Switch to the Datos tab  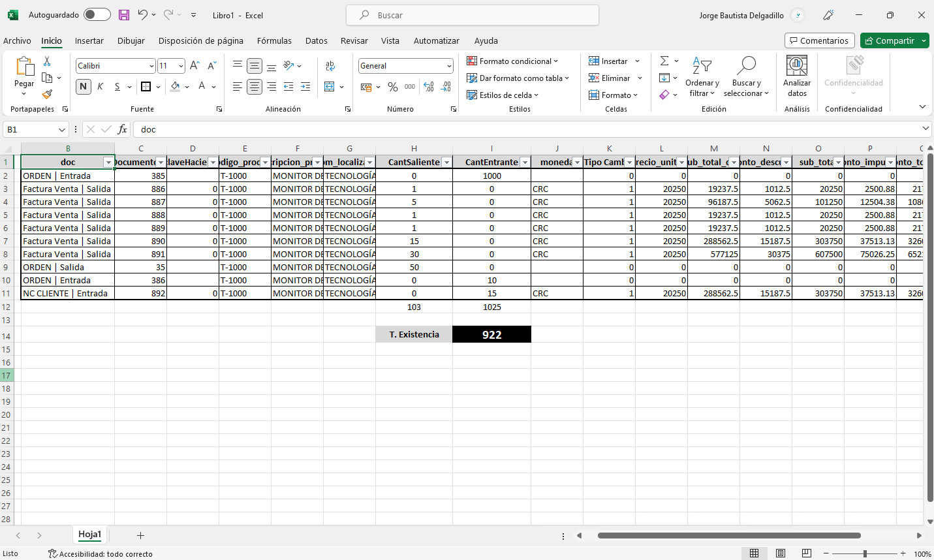pyautogui.click(x=317, y=40)
